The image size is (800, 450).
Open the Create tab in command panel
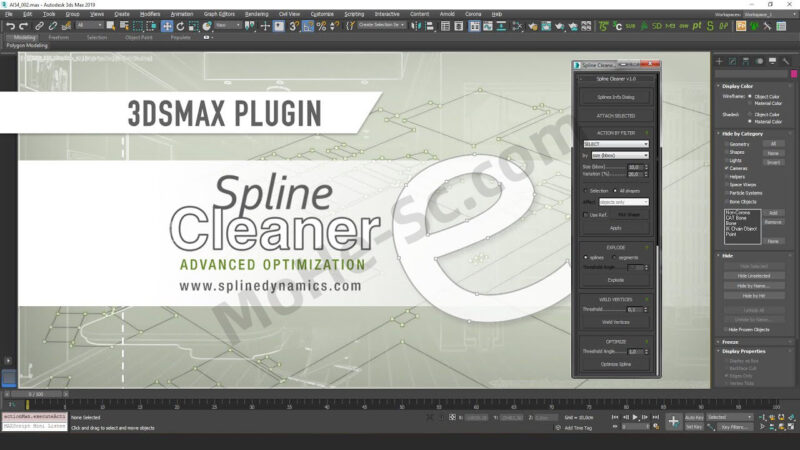tap(719, 61)
